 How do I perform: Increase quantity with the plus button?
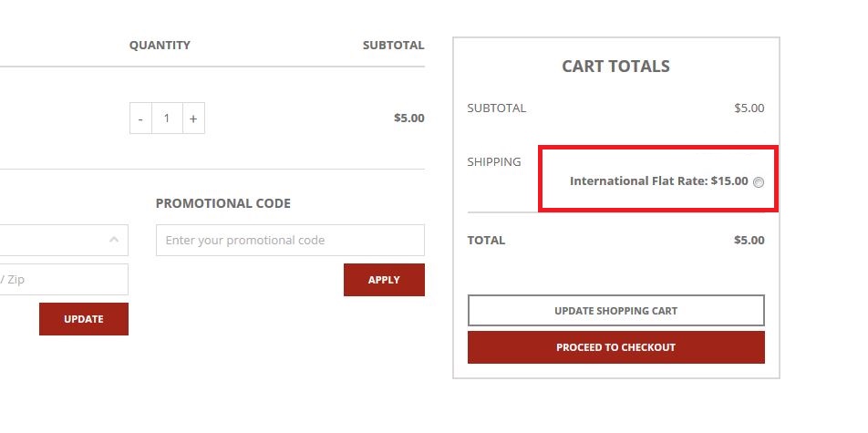(193, 119)
